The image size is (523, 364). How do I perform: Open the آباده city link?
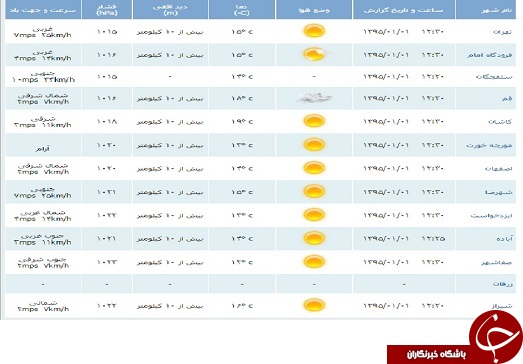pos(504,239)
